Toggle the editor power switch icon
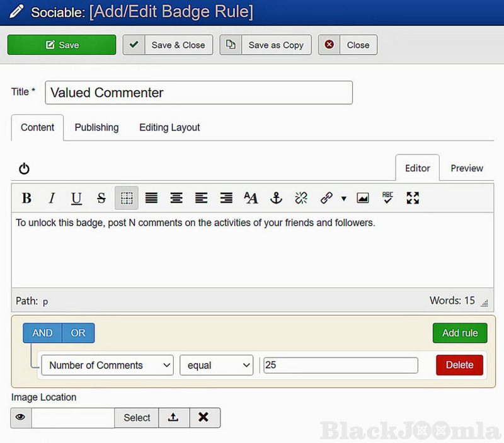The image size is (504, 443). click(x=24, y=169)
